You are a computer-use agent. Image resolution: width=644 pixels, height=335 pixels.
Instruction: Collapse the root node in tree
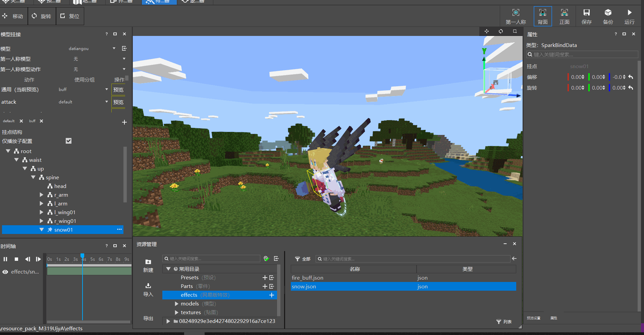click(x=8, y=151)
